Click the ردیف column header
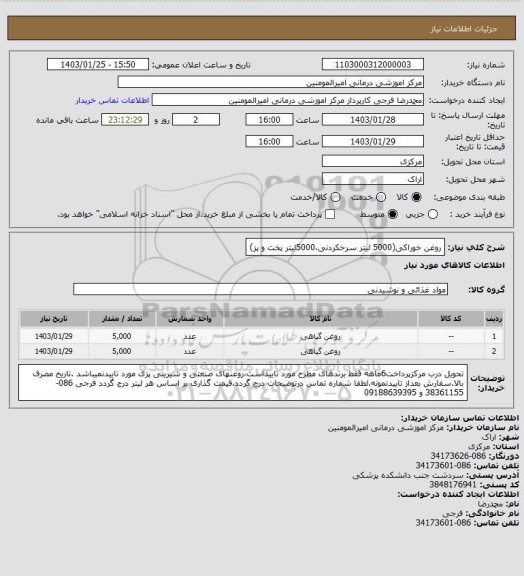Image resolution: width=524 pixels, height=576 pixels. [x=494, y=319]
